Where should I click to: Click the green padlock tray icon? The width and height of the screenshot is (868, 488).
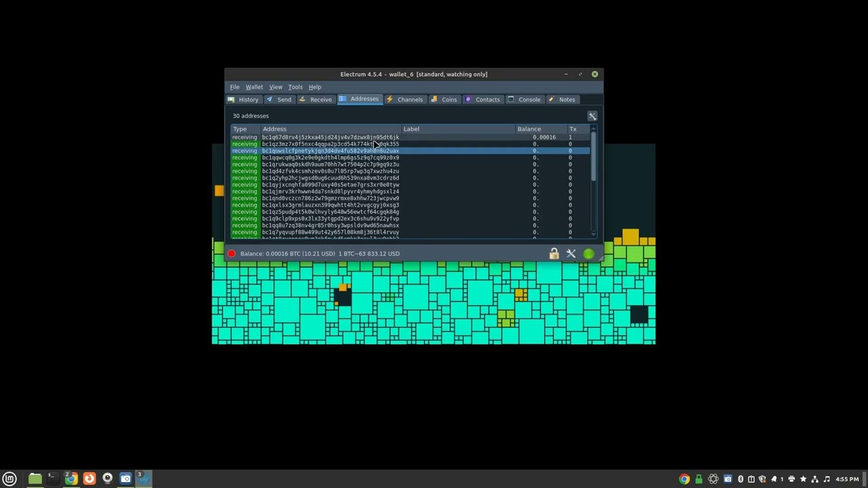(698, 479)
